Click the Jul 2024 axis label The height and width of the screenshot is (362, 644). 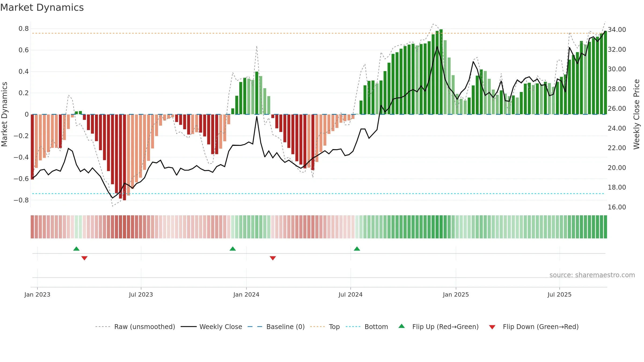click(x=350, y=294)
